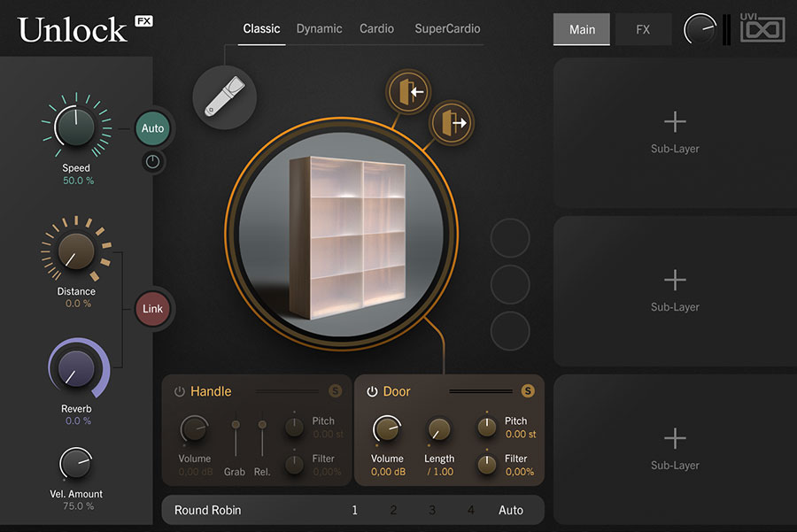Switch to the Dynamic tab
This screenshot has width=797, height=532.
pyautogui.click(x=319, y=29)
